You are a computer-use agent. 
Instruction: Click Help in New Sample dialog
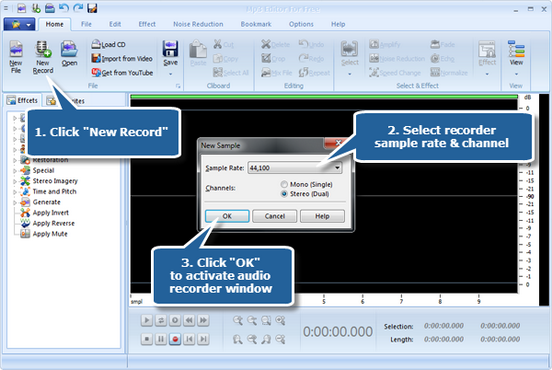click(x=322, y=216)
